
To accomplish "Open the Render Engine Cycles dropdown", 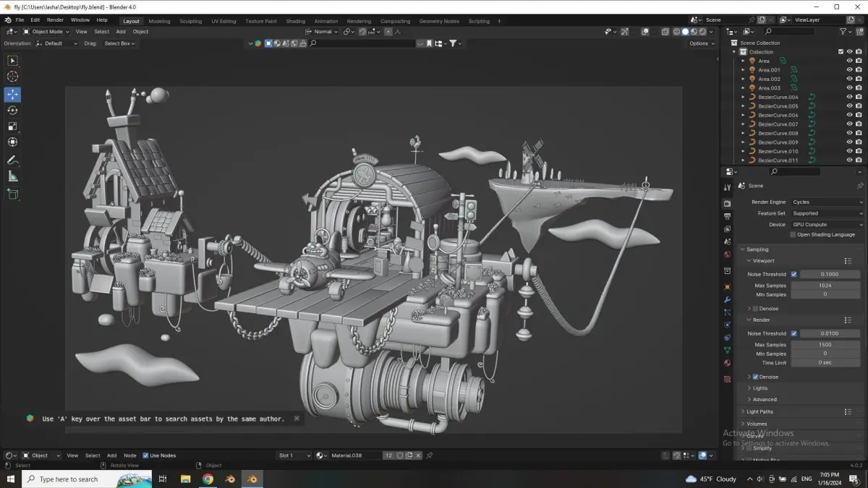I will click(x=827, y=202).
